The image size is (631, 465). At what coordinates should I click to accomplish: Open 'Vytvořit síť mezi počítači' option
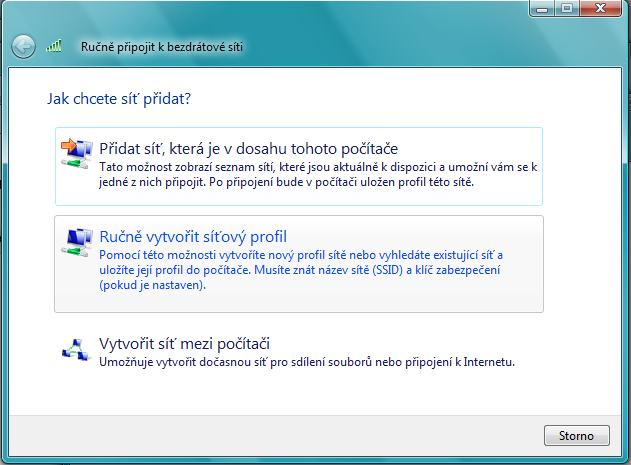[185, 344]
